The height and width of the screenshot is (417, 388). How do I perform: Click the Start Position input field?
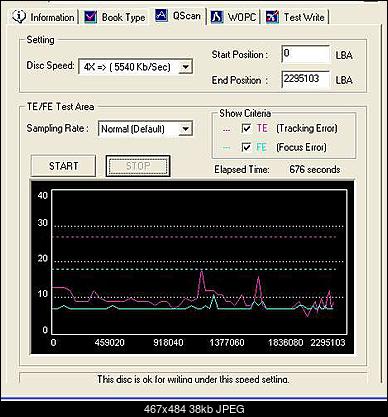click(305, 54)
